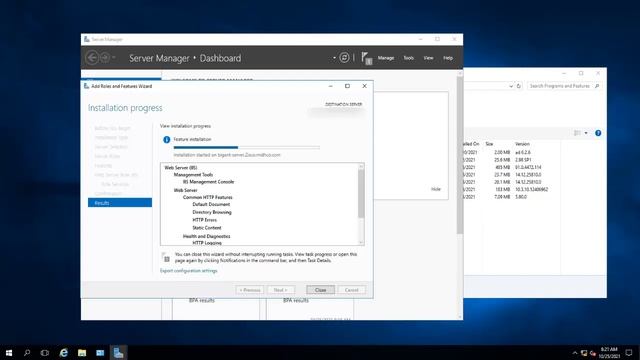Click the Back arrow in Server Manager header

pyautogui.click(x=92, y=58)
